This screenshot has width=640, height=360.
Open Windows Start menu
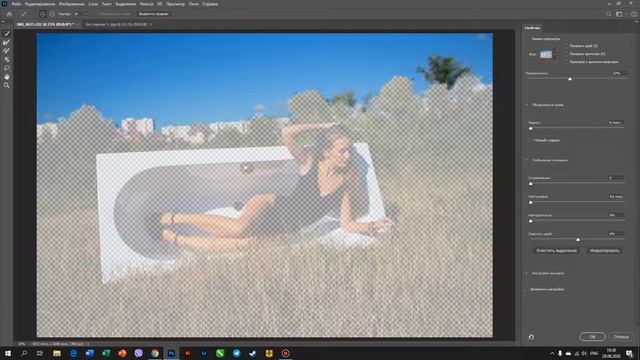coord(8,353)
